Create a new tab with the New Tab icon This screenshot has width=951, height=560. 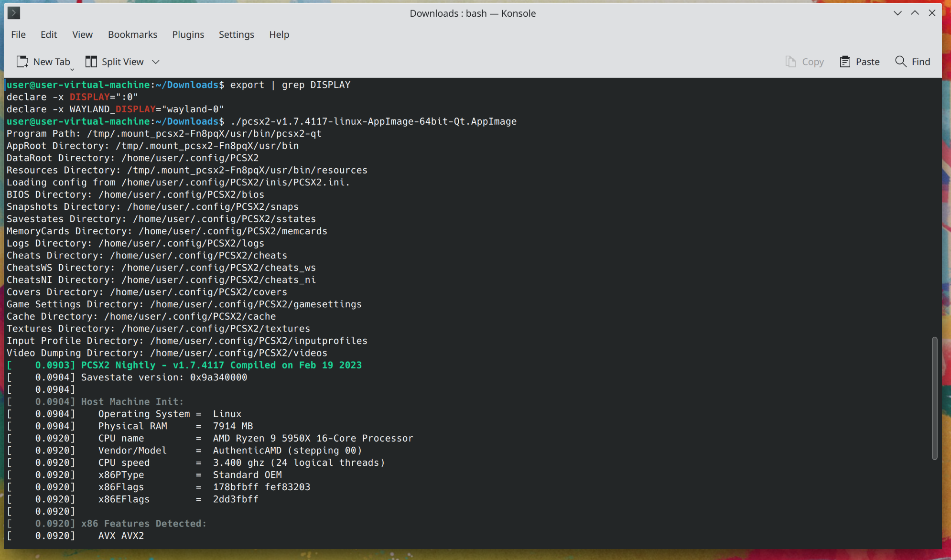click(x=22, y=61)
